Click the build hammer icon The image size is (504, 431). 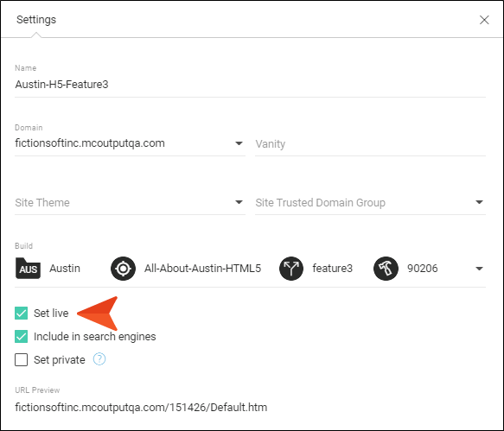[x=386, y=269]
